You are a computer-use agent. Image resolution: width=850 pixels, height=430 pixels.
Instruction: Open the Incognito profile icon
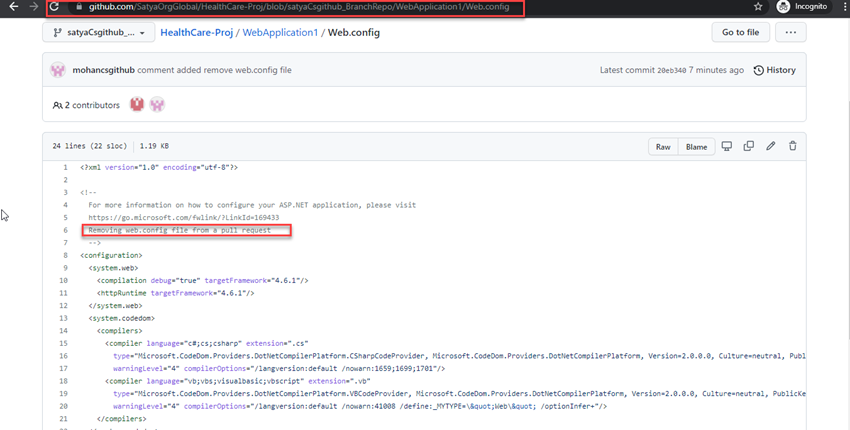783,7
